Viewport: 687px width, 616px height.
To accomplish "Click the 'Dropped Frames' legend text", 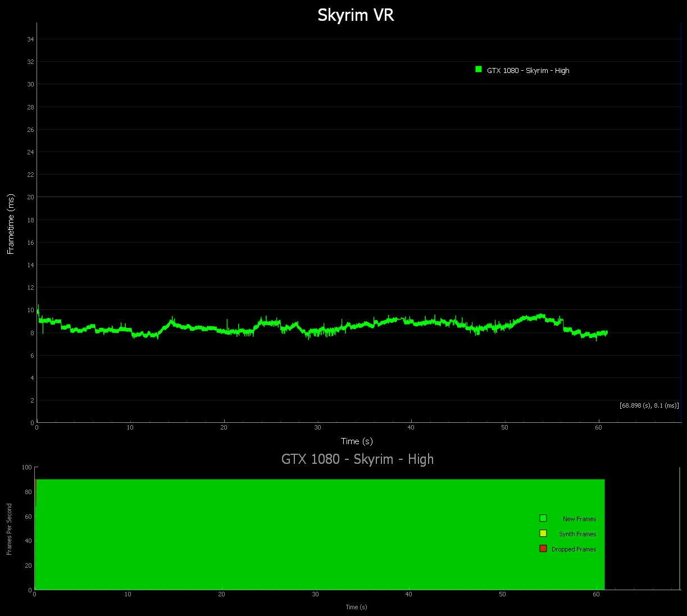I will tap(574, 549).
